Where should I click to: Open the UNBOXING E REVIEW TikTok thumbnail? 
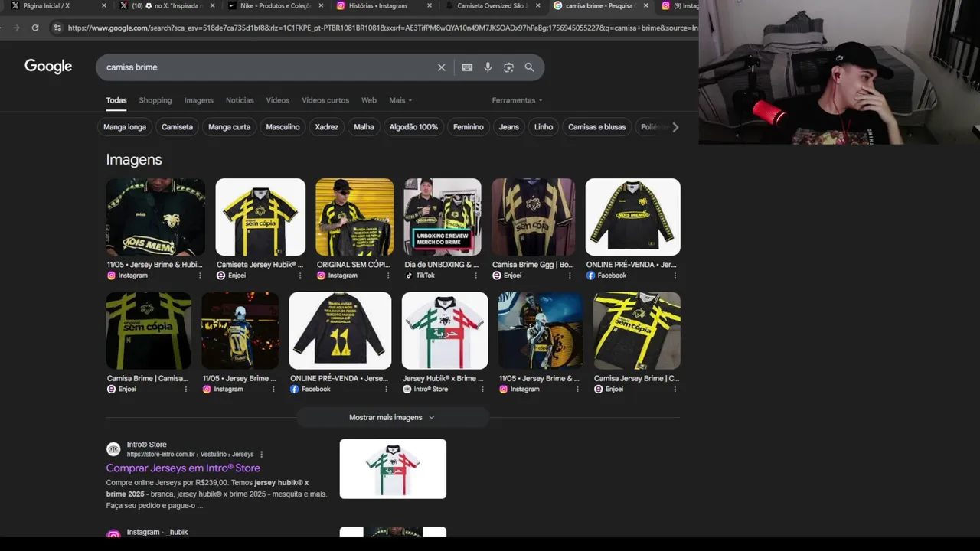coord(443,217)
